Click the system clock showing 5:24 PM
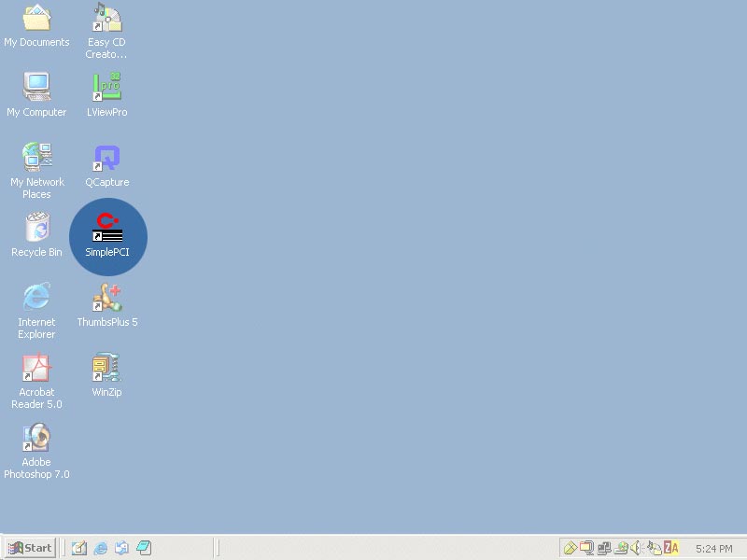This screenshot has width=747, height=560. tap(713, 549)
